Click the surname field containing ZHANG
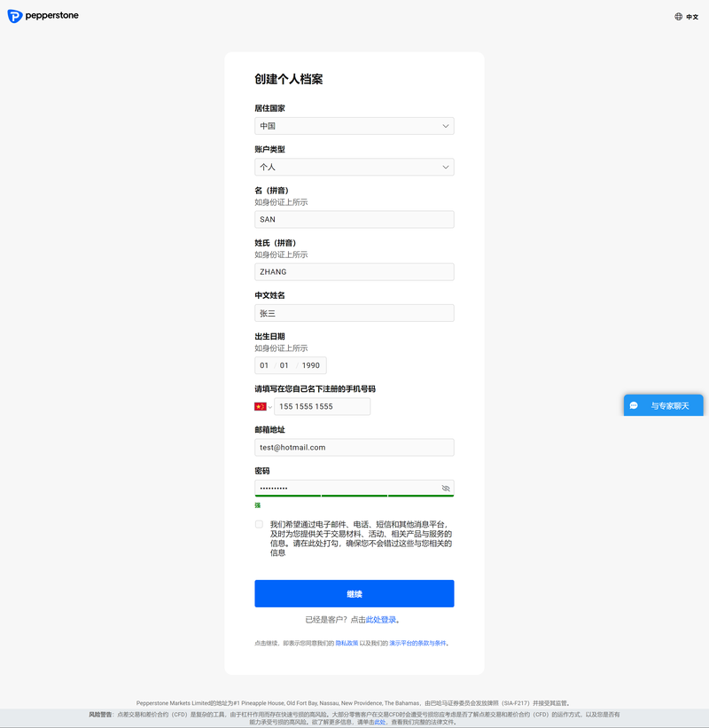This screenshot has width=709, height=728. 354,272
